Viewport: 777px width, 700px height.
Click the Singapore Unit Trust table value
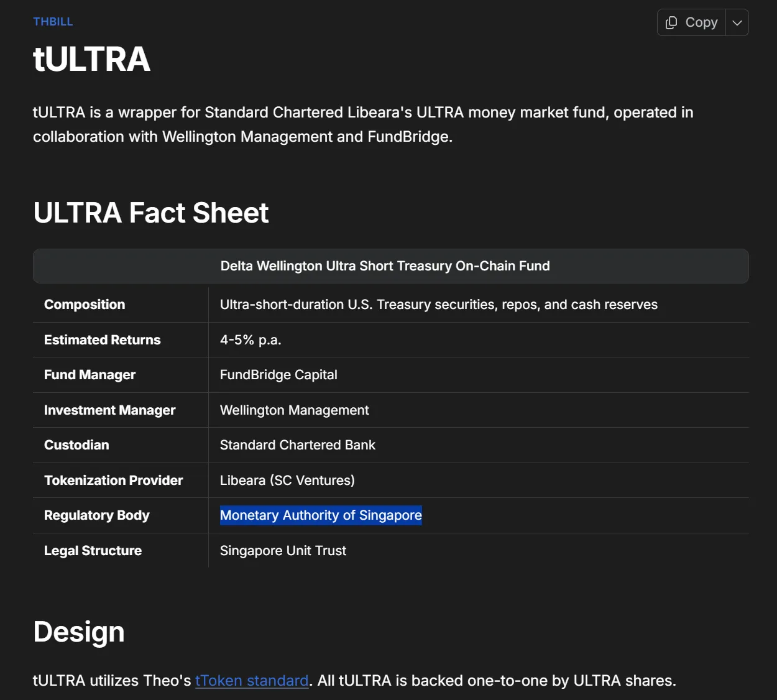coord(283,551)
